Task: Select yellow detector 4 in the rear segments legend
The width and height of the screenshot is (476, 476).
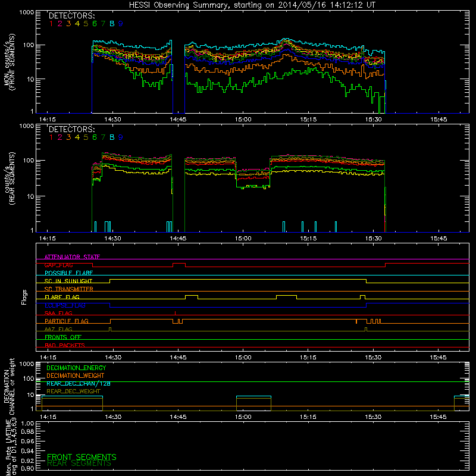Action: (77, 137)
